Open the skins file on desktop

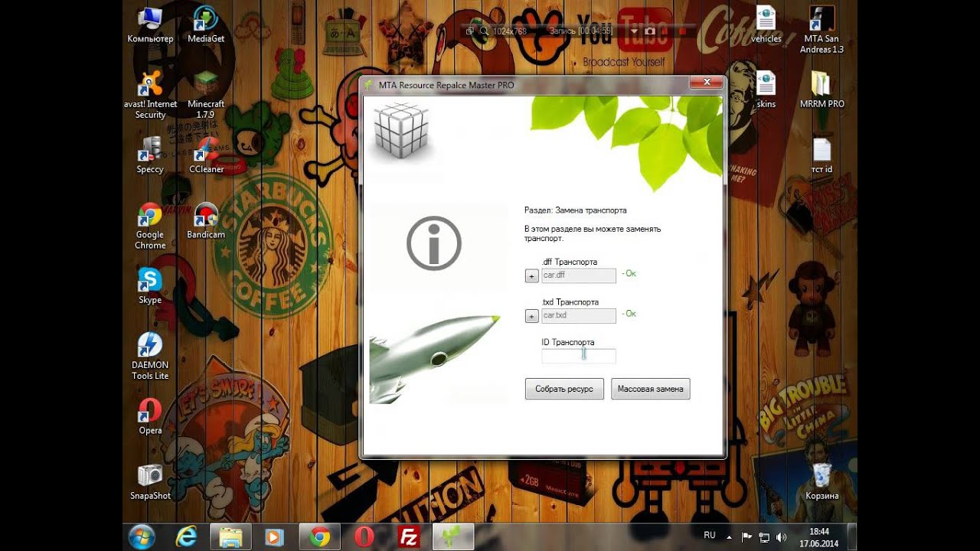pos(766,90)
